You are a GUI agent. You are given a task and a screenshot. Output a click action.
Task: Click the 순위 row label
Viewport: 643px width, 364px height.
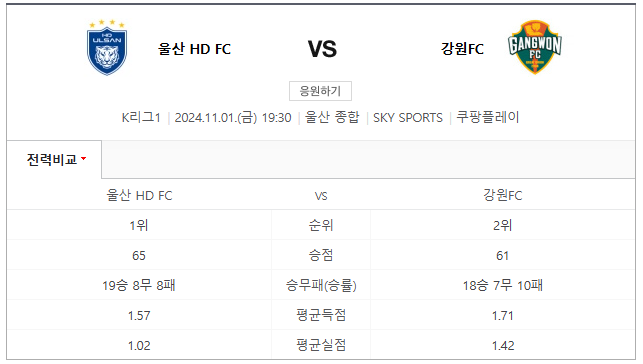click(x=321, y=225)
